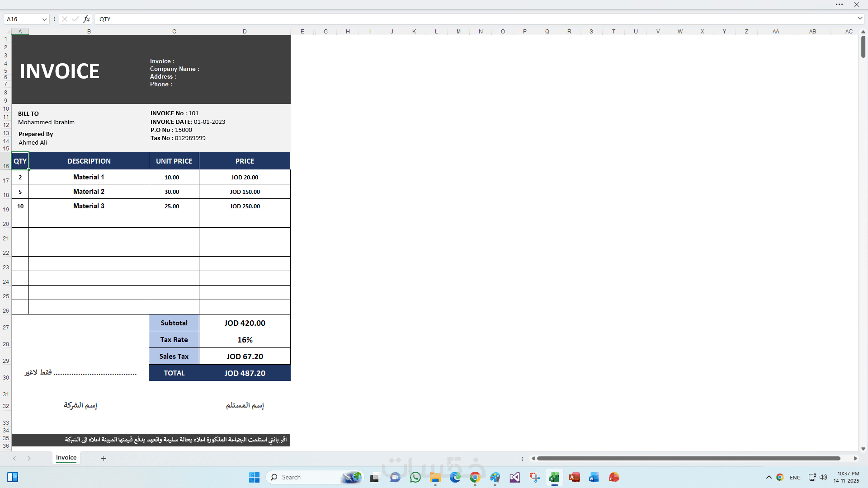868x488 pixels.
Task: Click the horizontal scrollbar thumb
Action: click(x=688, y=458)
